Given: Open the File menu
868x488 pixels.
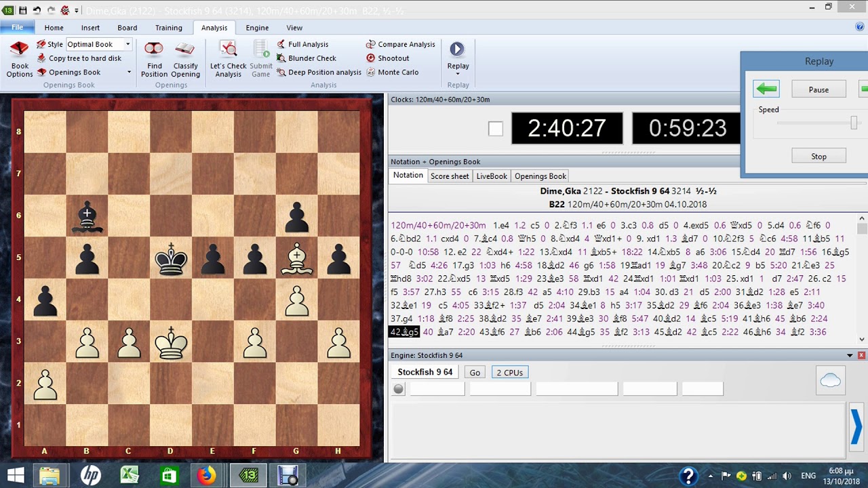Looking at the screenshot, I should coord(17,27).
